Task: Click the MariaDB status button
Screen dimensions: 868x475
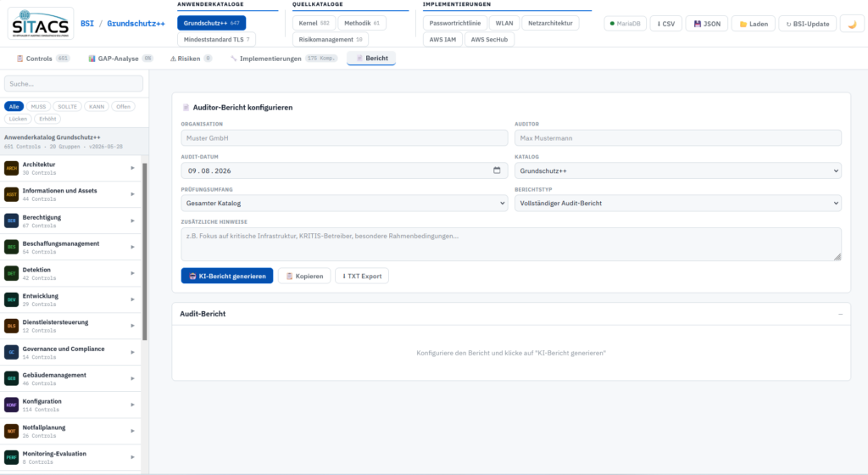Action: coord(625,24)
